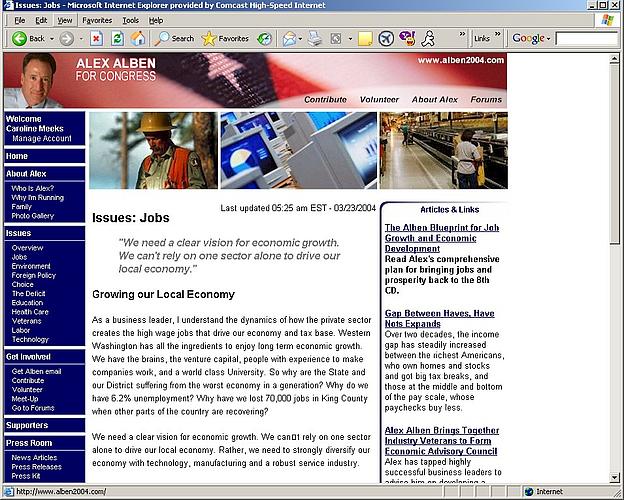The image size is (624, 500).
Task: Expand the Mail button dropdown arrow
Action: 299,38
